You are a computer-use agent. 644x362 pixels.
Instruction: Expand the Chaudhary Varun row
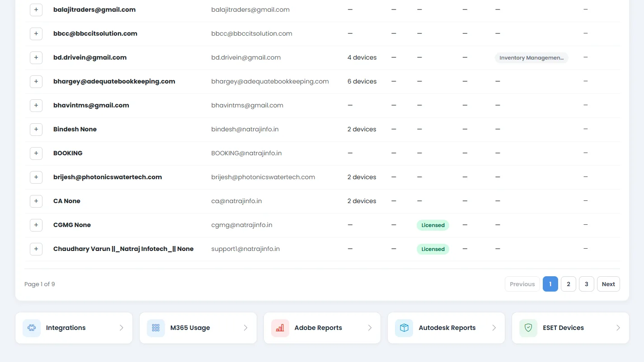(x=36, y=249)
